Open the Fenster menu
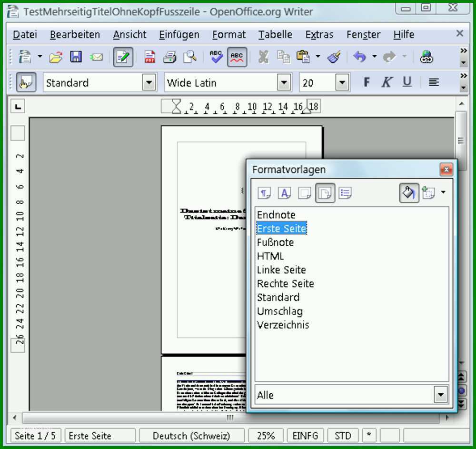Screen dimensions: 476x449 (x=363, y=35)
